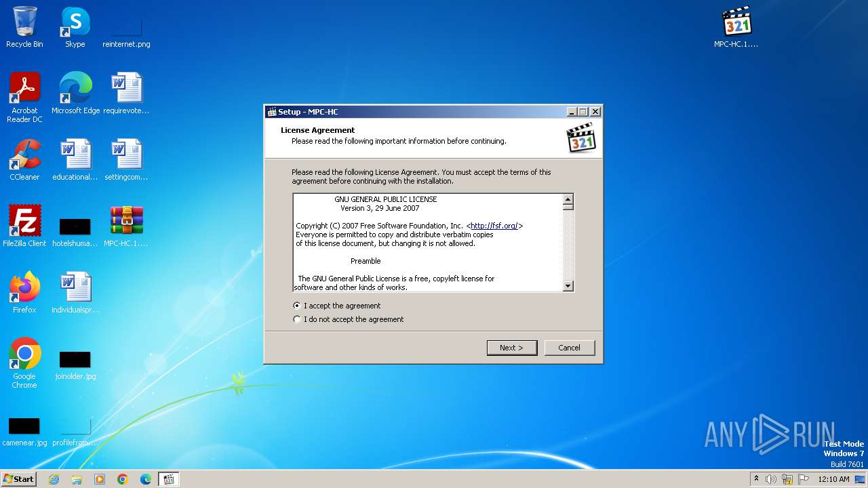Click the Setup dialog title bar icon

tap(272, 112)
